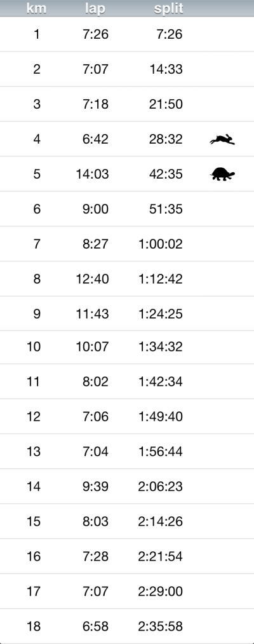This screenshot has width=254, height=644.
Task: Select the lap column header
Action: (95, 8)
